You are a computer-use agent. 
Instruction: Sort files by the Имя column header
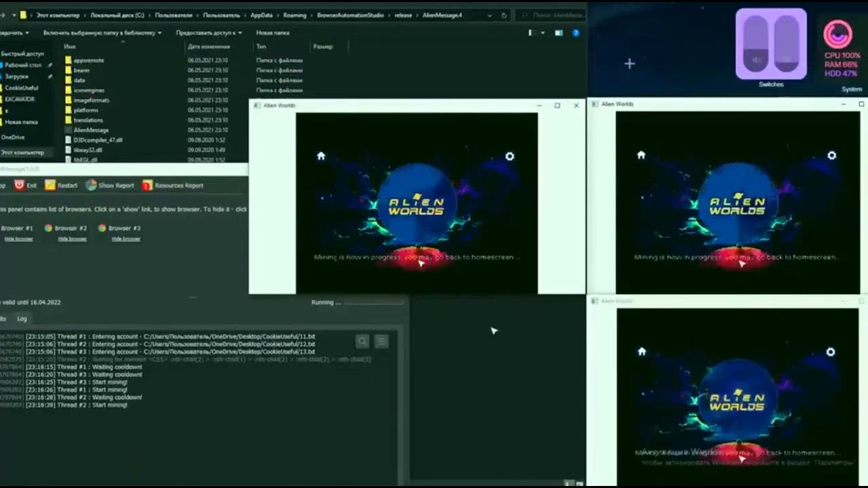[x=69, y=47]
